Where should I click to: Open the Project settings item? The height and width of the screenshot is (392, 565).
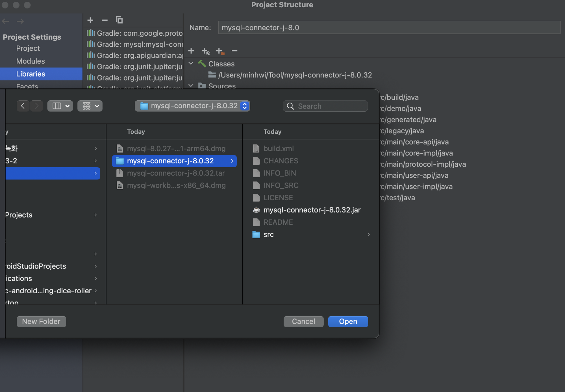(28, 48)
